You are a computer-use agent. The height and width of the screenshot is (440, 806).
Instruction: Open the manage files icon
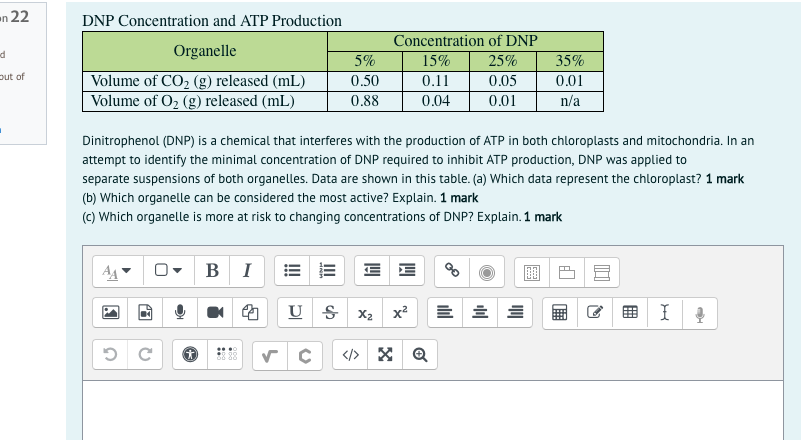250,313
